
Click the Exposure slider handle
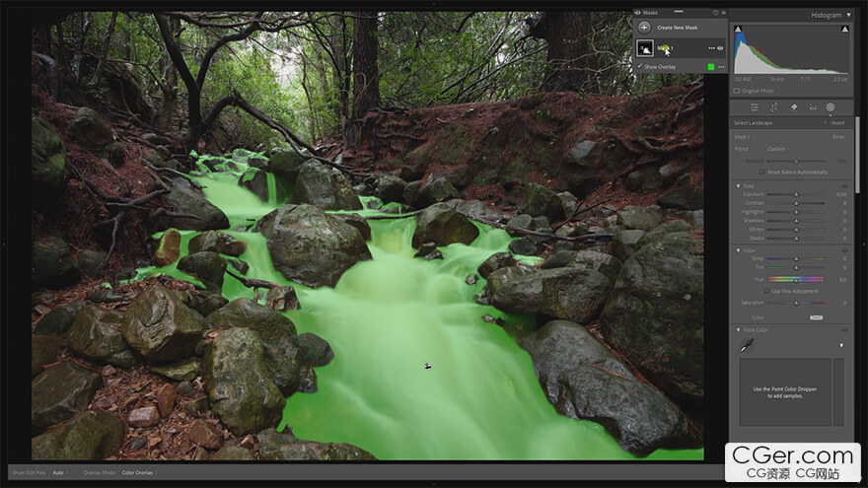tap(796, 195)
